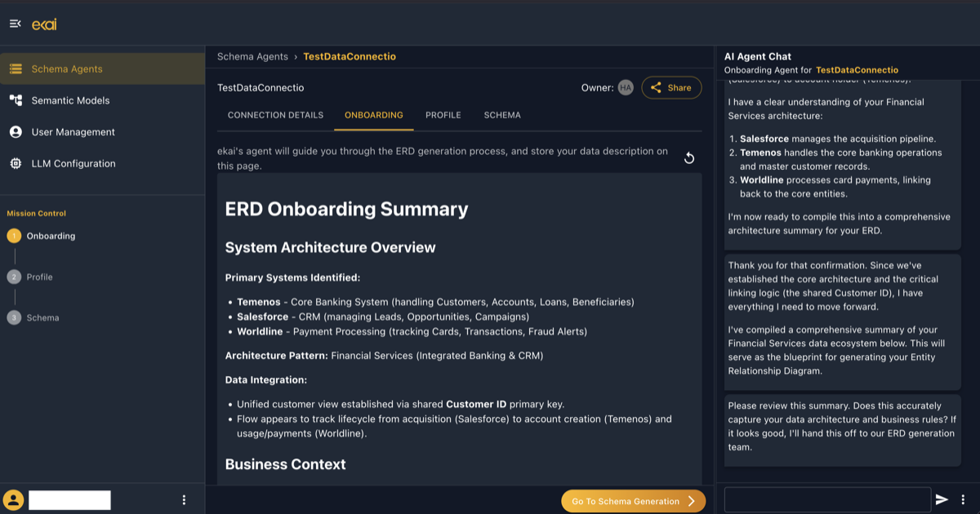The image size is (980, 514).
Task: Click the Share button
Action: click(x=671, y=87)
